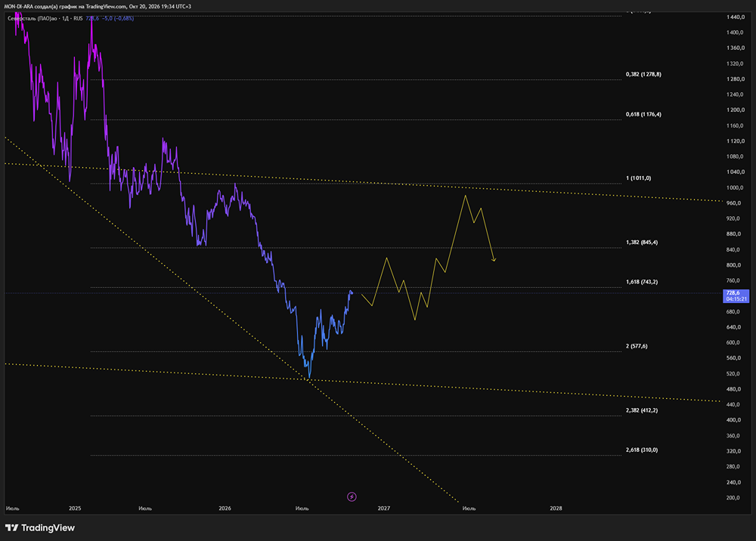Click the RUS exchange label in the legend

pyautogui.click(x=78, y=18)
